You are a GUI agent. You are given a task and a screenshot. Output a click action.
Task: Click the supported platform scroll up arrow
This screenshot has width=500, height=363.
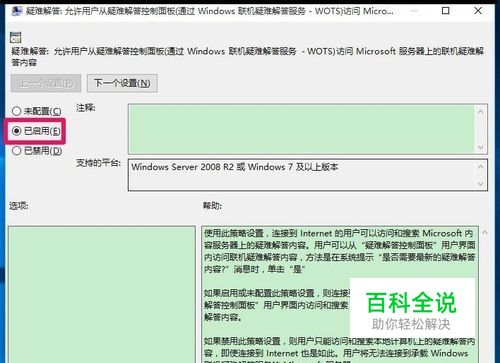[480, 166]
